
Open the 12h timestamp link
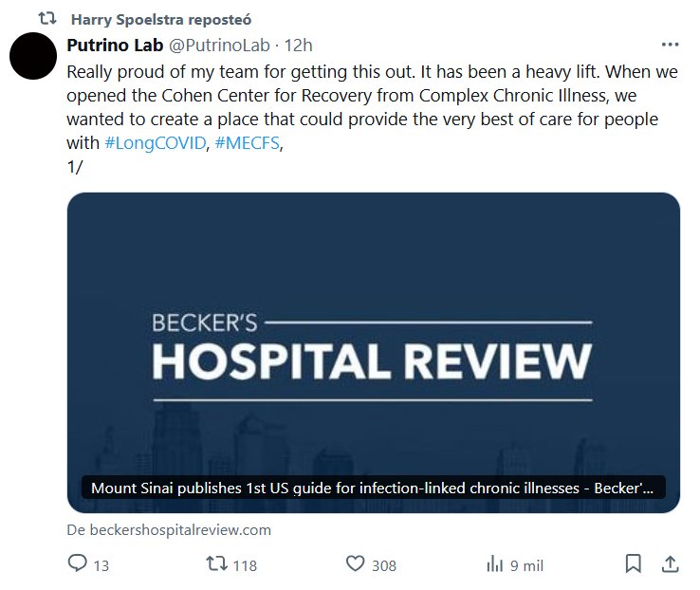point(298,46)
